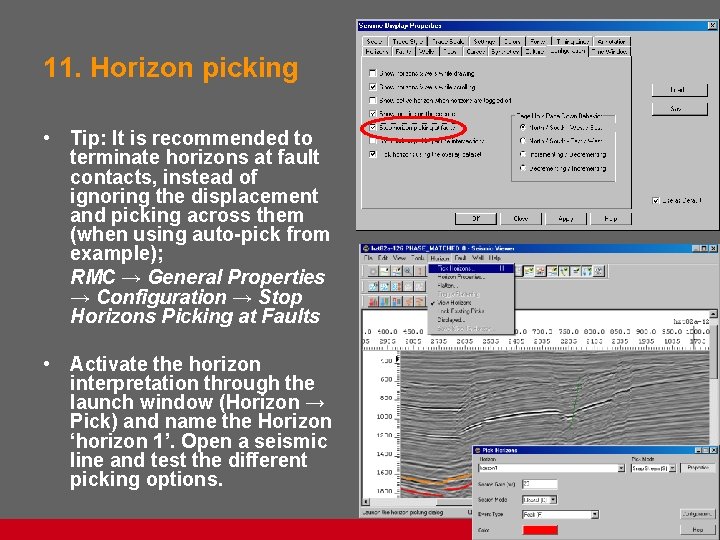Click the leftmost round icon in top toolbar row
720x540 pixels.
(x=373, y=271)
